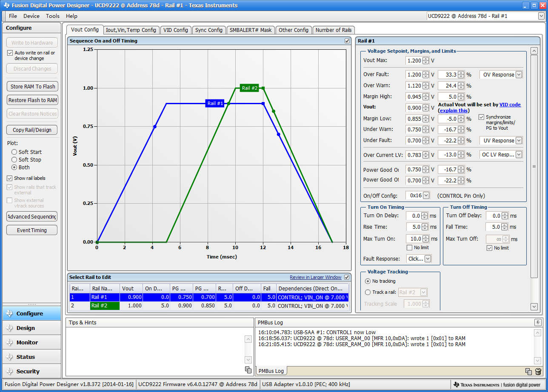This screenshot has width=548, height=392.
Task: Open the On/Off Config 0x16 dropdown
Action: coord(426,196)
